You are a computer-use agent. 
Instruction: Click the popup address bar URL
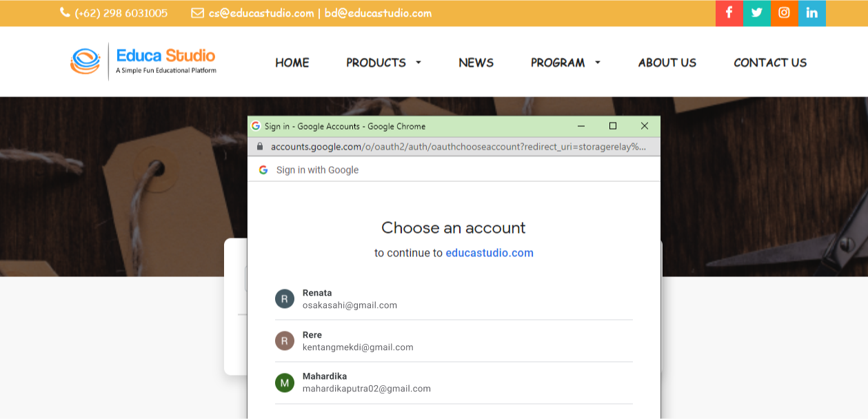458,147
